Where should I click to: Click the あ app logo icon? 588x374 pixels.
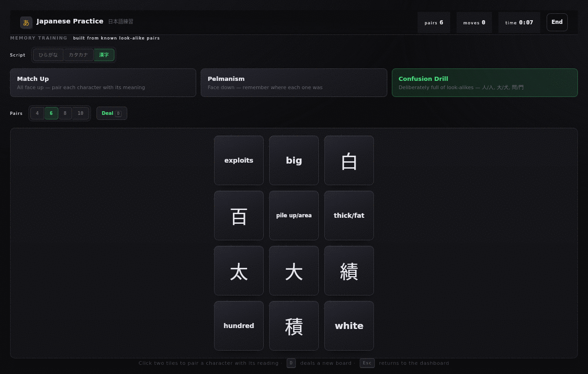pyautogui.click(x=26, y=23)
